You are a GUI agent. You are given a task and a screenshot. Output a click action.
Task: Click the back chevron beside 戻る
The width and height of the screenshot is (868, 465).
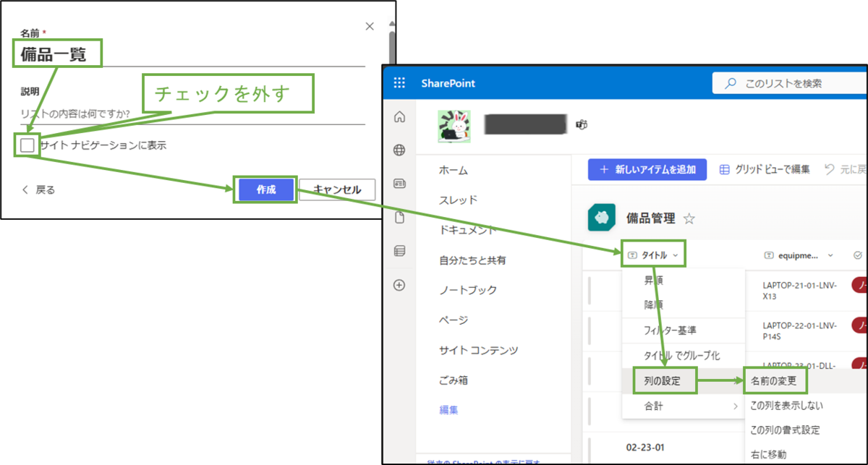[25, 190]
